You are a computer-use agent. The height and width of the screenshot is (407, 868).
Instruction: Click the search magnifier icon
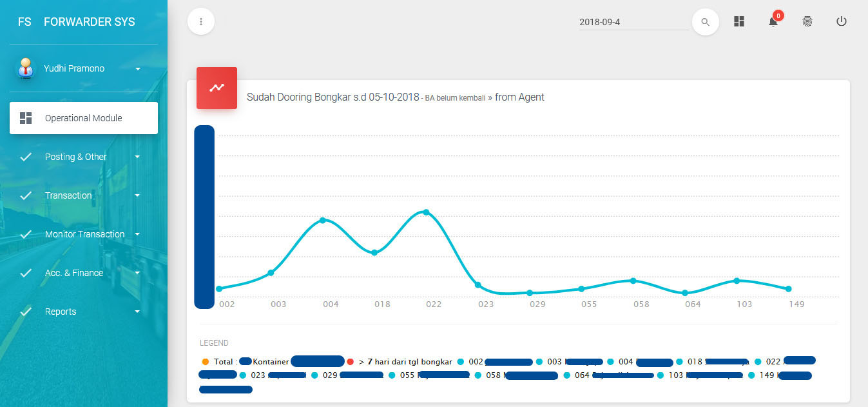705,22
